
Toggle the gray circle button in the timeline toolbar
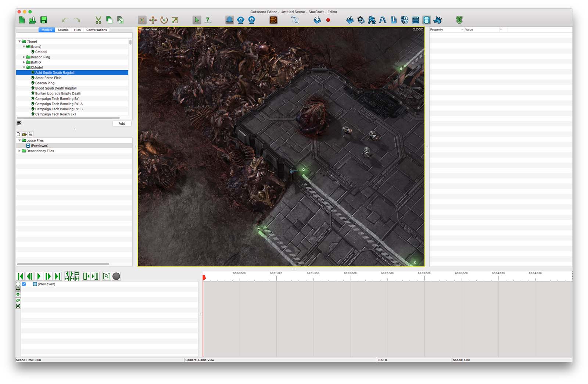(116, 276)
